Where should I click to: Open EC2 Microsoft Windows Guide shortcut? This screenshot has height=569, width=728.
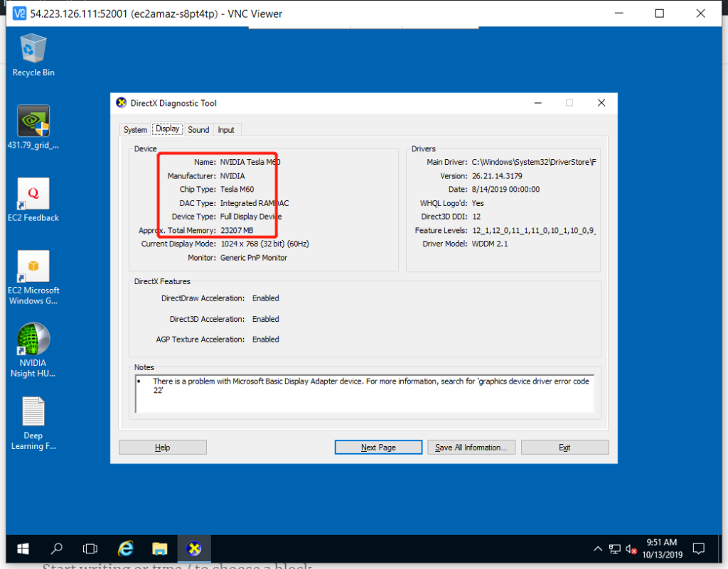click(x=33, y=268)
